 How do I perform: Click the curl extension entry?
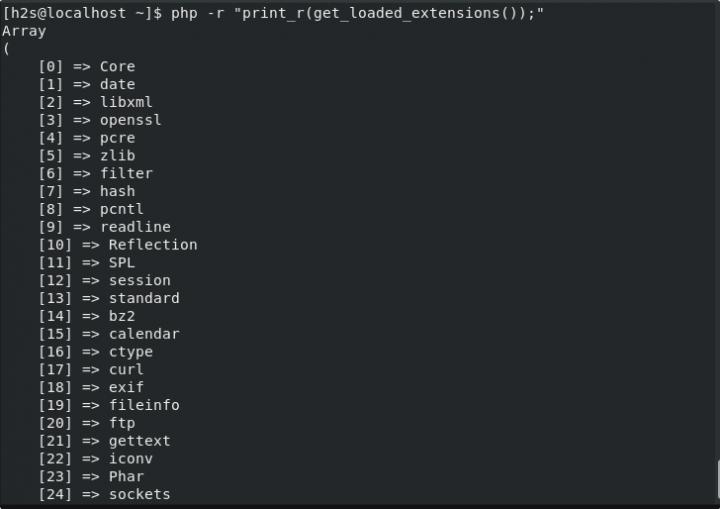point(126,370)
